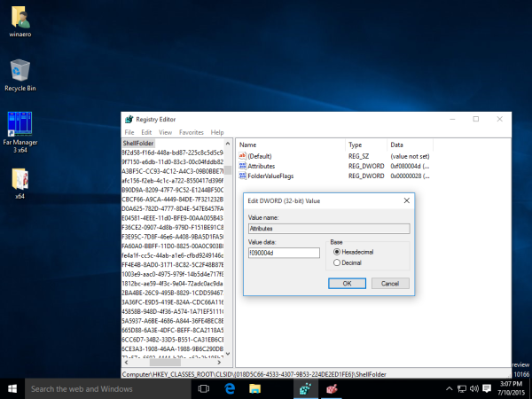Screen dimensions: 532x399
Task: Click the (Default) value name
Action: [260, 156]
